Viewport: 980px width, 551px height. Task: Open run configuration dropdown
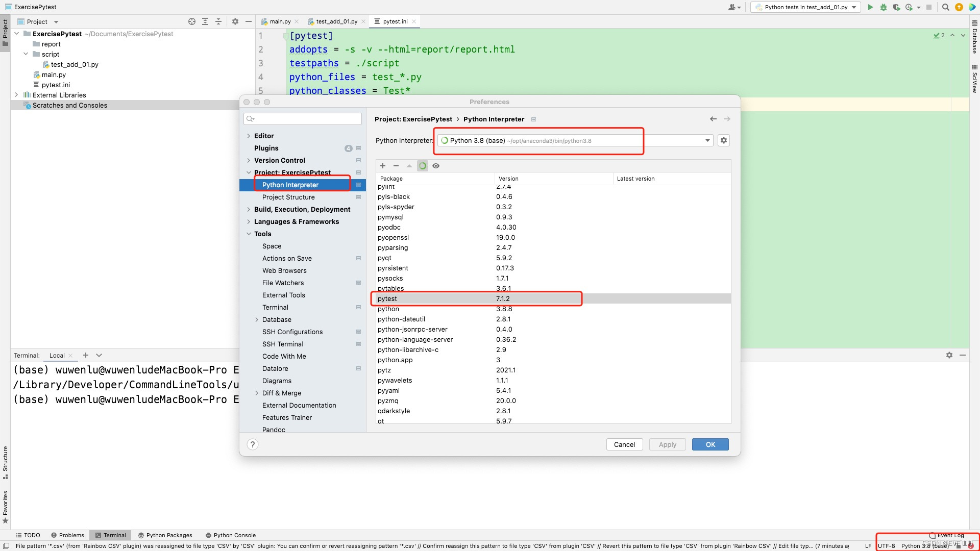805,7
